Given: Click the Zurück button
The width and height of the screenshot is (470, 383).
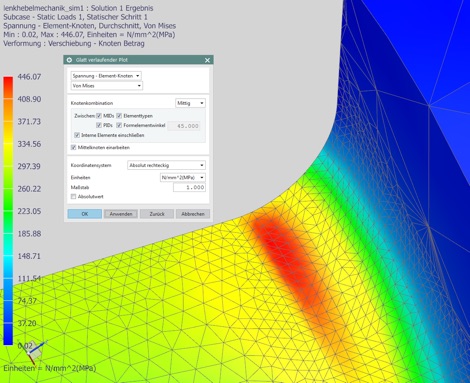Looking at the screenshot, I should (x=157, y=214).
